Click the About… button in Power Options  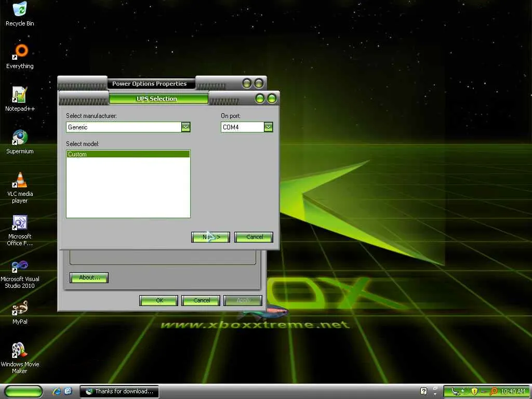89,277
